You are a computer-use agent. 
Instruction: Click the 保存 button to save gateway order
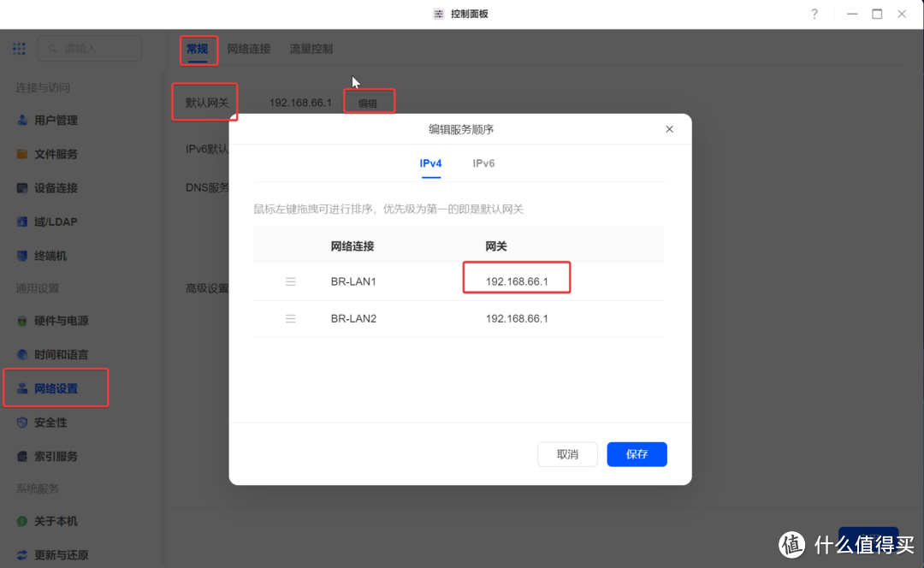tap(637, 454)
